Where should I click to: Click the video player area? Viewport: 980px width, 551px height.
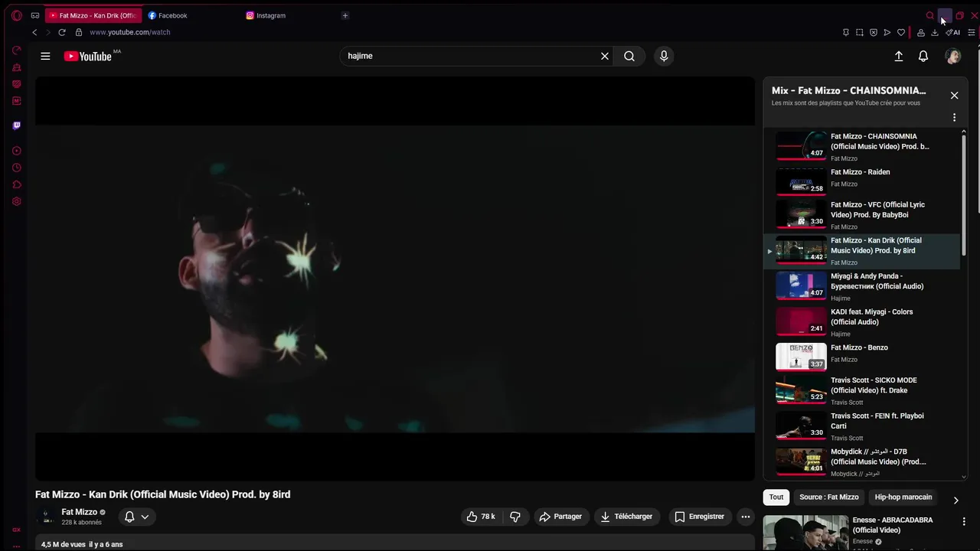395,279
